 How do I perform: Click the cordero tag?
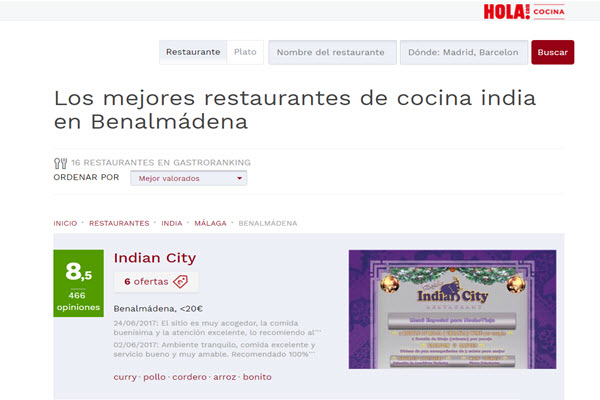tap(189, 377)
